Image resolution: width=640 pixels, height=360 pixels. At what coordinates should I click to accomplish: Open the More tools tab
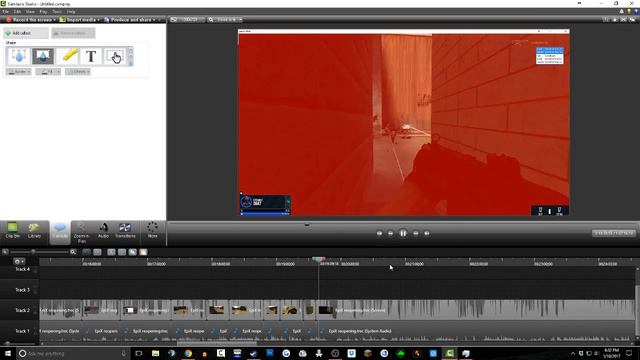(x=152, y=231)
